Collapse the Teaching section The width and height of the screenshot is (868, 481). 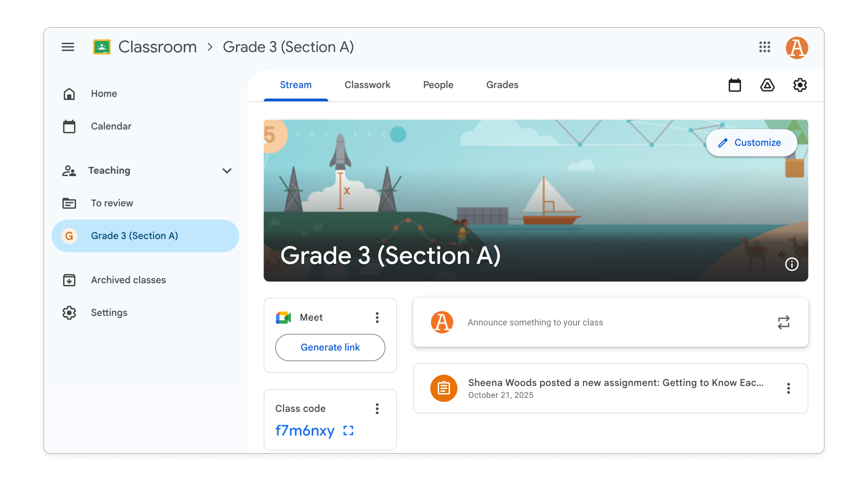[x=227, y=171]
